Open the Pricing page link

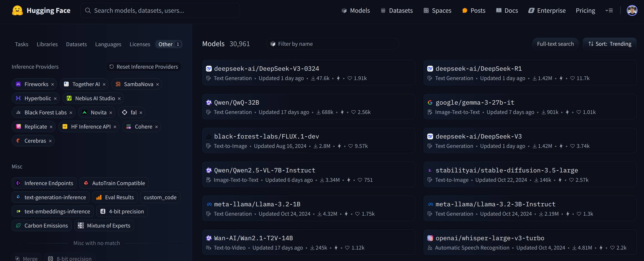(x=585, y=11)
